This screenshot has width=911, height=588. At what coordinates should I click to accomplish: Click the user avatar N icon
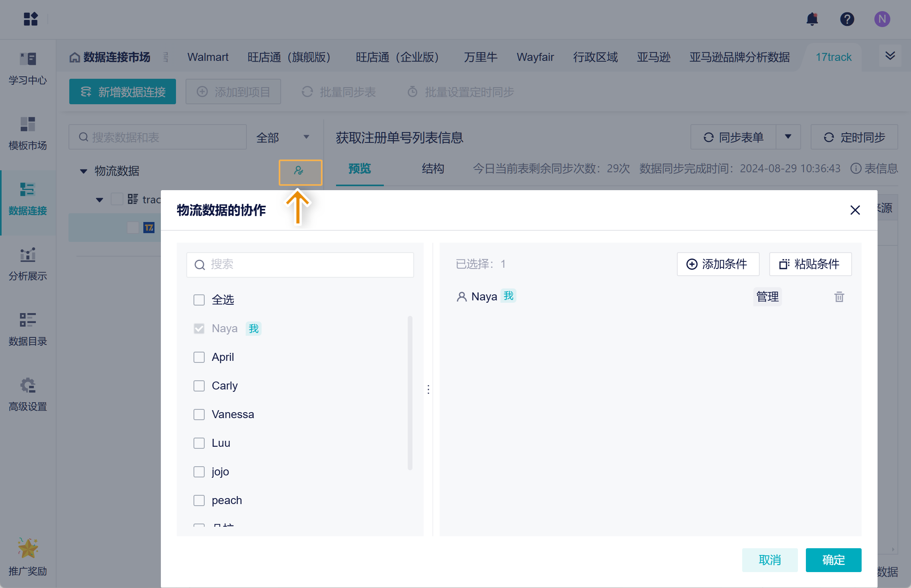(x=882, y=19)
